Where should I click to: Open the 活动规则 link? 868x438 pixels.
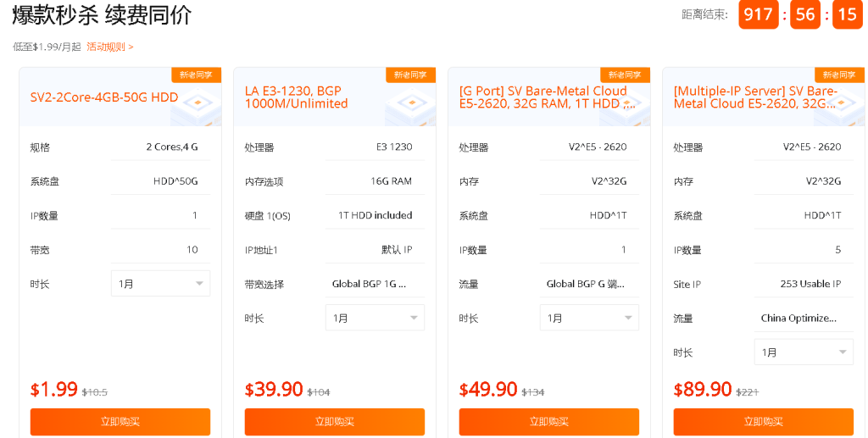[x=109, y=47]
